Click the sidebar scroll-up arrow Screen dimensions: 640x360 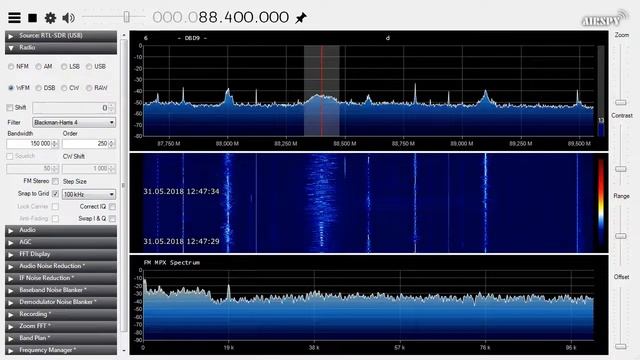click(x=124, y=36)
